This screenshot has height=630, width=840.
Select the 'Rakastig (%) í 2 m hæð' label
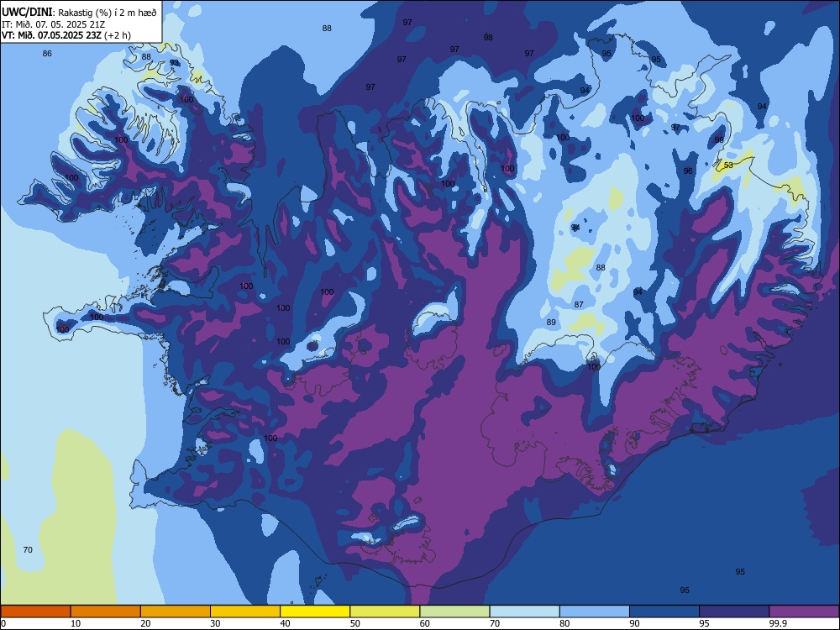[x=108, y=13]
